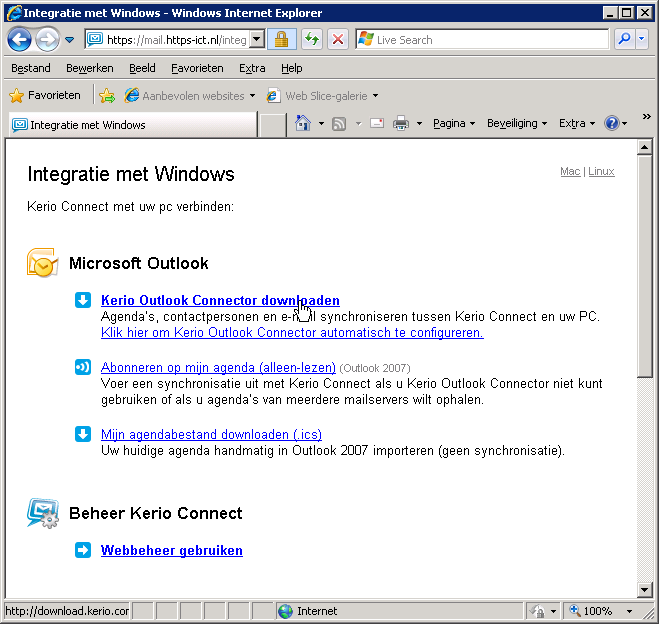Click the Internet zone globe in status bar

click(x=285, y=611)
